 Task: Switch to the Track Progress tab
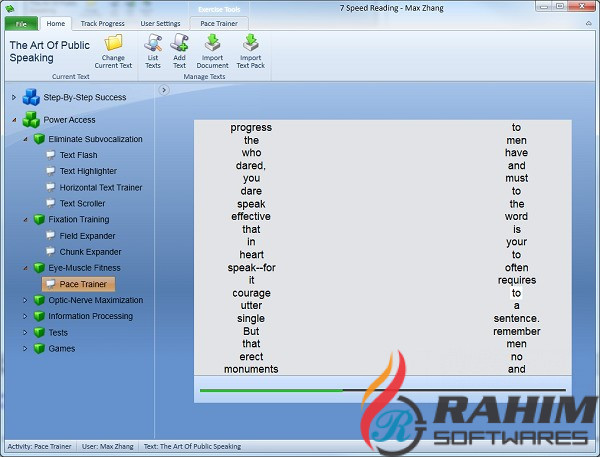[102, 22]
